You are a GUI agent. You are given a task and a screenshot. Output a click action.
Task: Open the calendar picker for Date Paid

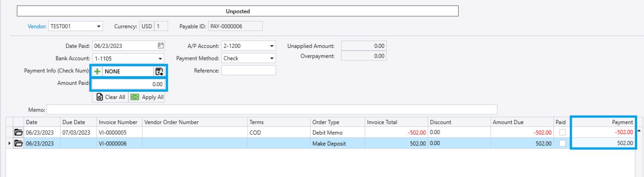tap(161, 46)
